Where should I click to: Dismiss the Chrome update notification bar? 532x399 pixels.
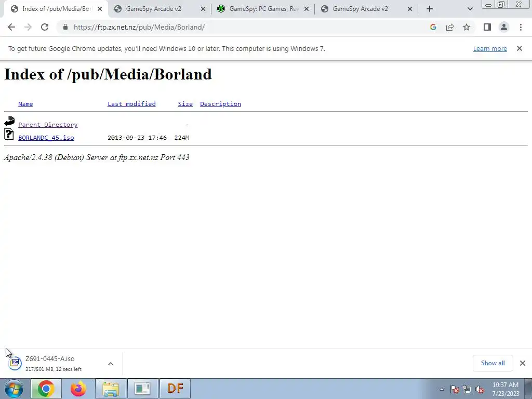click(x=519, y=48)
